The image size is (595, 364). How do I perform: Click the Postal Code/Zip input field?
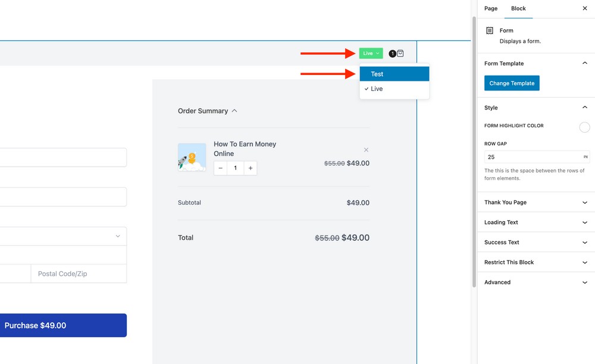[x=79, y=274]
